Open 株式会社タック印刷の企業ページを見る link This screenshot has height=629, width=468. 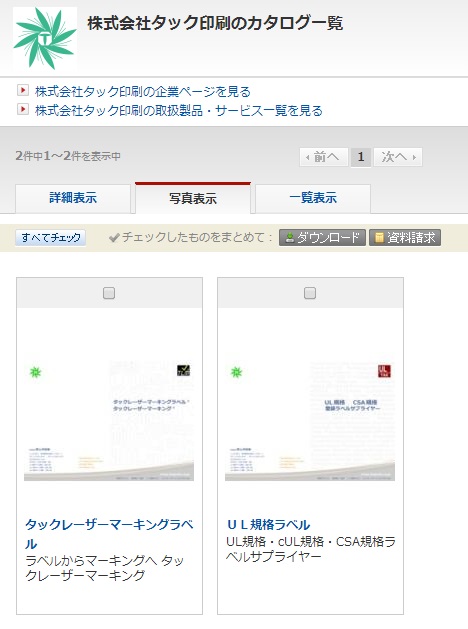(143, 91)
